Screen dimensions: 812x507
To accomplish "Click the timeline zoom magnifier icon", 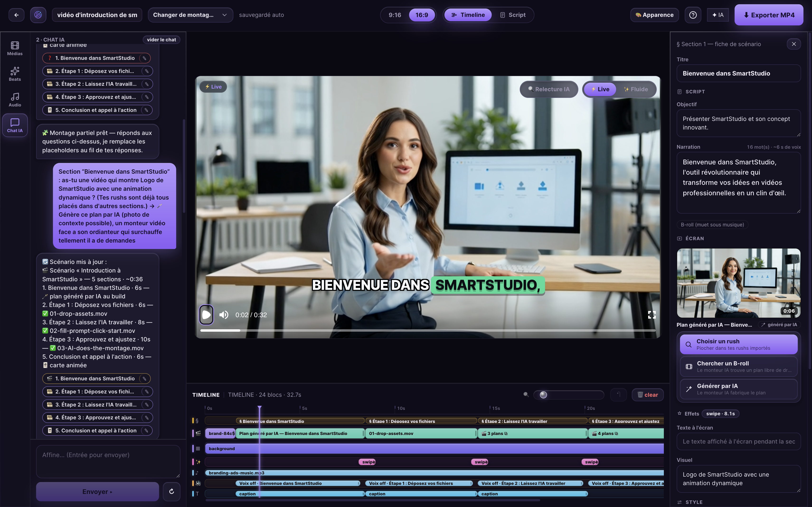I will pyautogui.click(x=526, y=394).
